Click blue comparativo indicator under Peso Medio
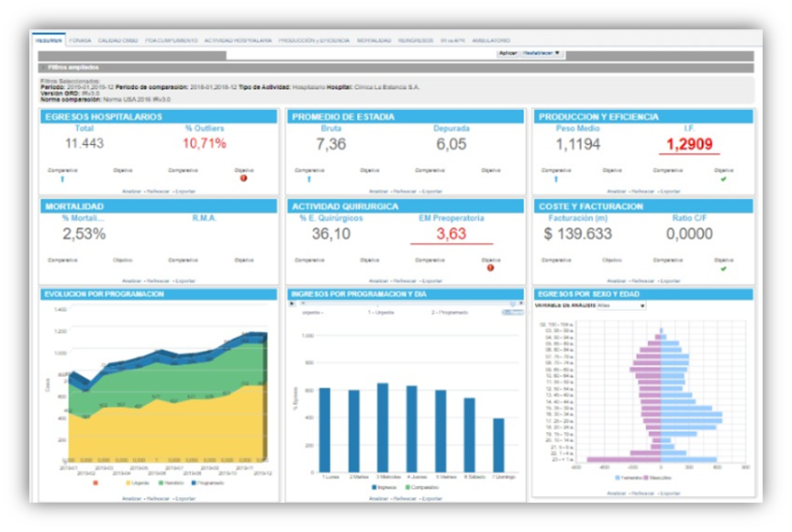The width and height of the screenshot is (792, 532). 556,178
